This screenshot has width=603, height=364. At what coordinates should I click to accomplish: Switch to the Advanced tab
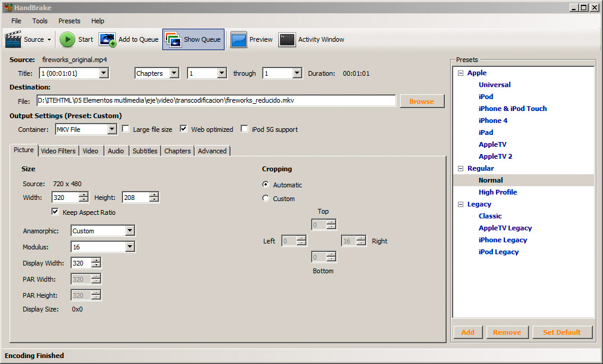point(213,151)
